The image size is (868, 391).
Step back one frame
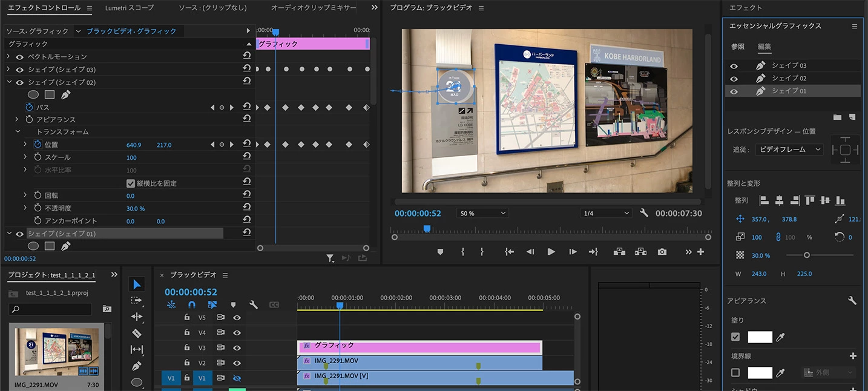coord(530,252)
